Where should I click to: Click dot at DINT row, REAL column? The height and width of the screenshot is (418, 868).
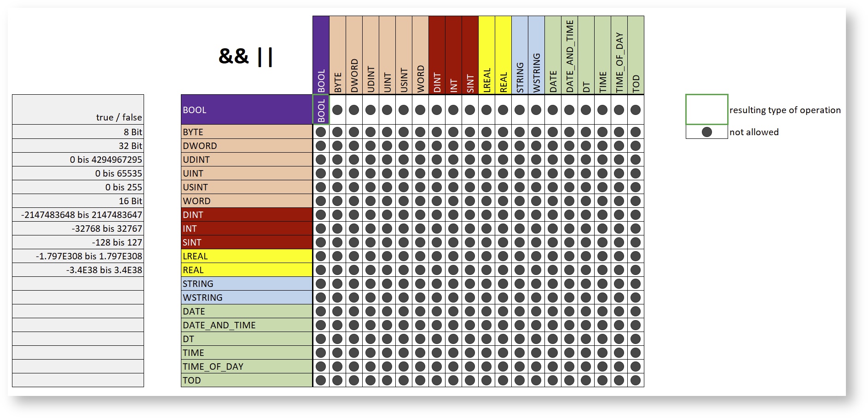(x=503, y=215)
